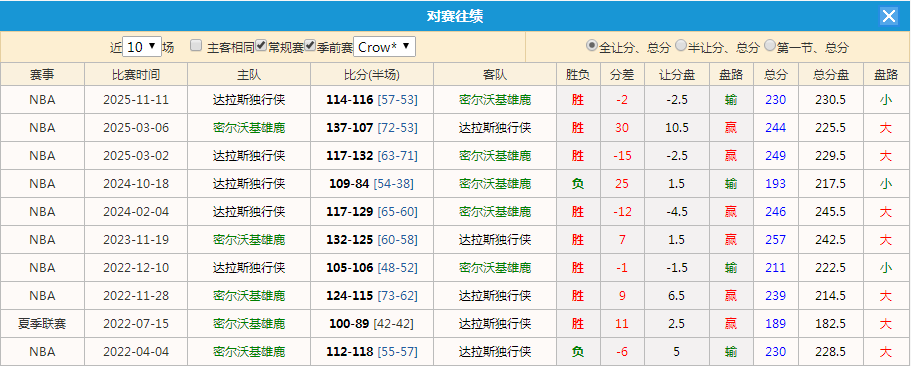This screenshot has height=366, width=911.
Task: Uncheck the 季前赛 checkbox
Action: tap(310, 45)
